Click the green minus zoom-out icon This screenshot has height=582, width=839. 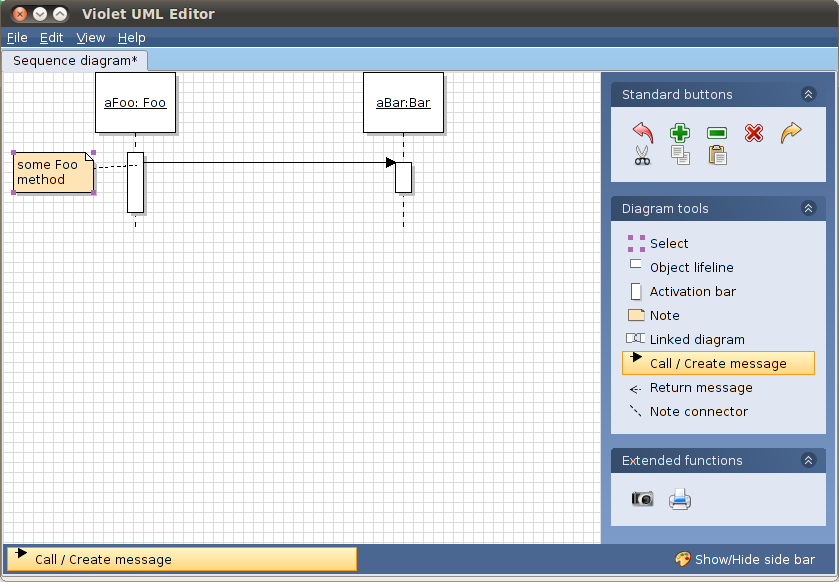coord(717,133)
